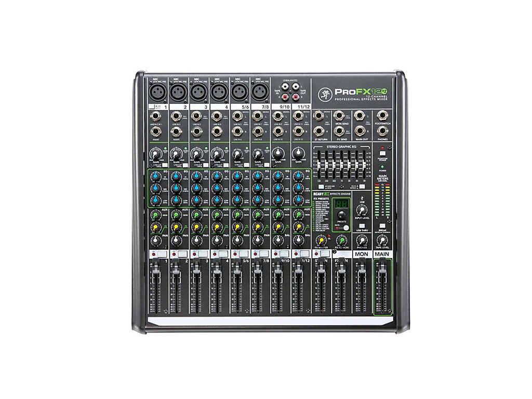The height and width of the screenshot is (399, 532).
Task: Select the channel 4 MIC XLR input
Action: (220, 91)
